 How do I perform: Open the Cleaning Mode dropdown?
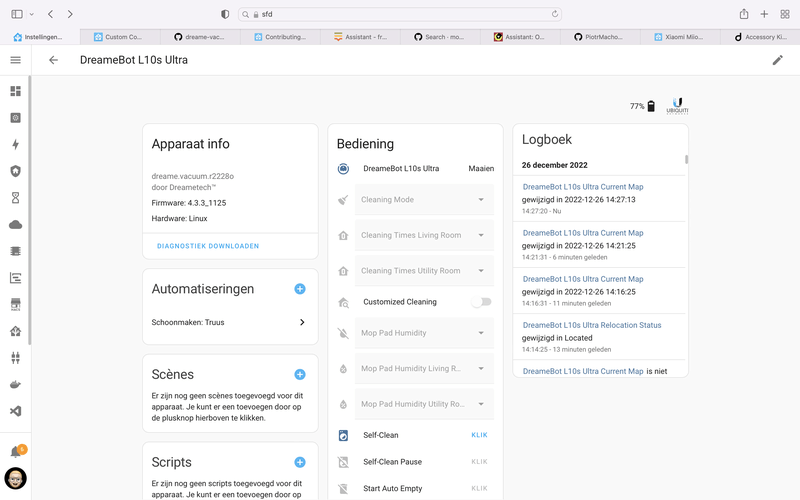(424, 199)
